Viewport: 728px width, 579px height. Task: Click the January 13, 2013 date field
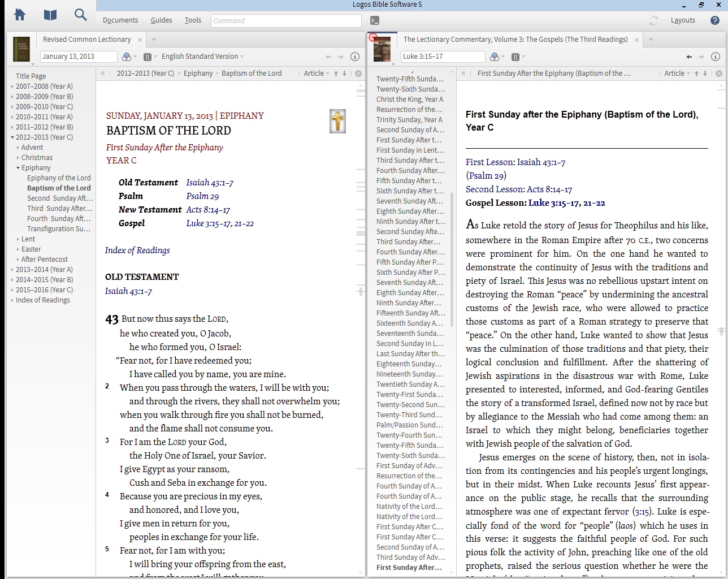[79, 57]
